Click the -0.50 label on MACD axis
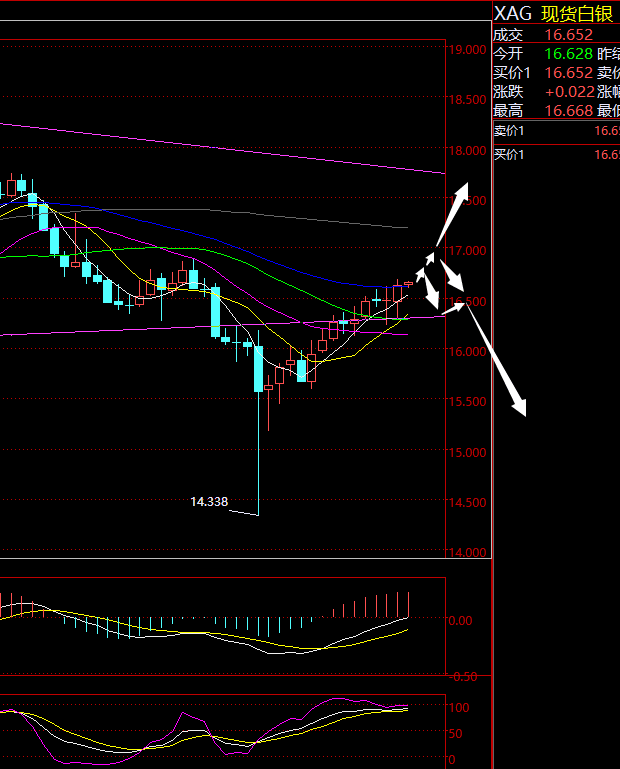Image resolution: width=620 pixels, height=769 pixels. click(463, 677)
